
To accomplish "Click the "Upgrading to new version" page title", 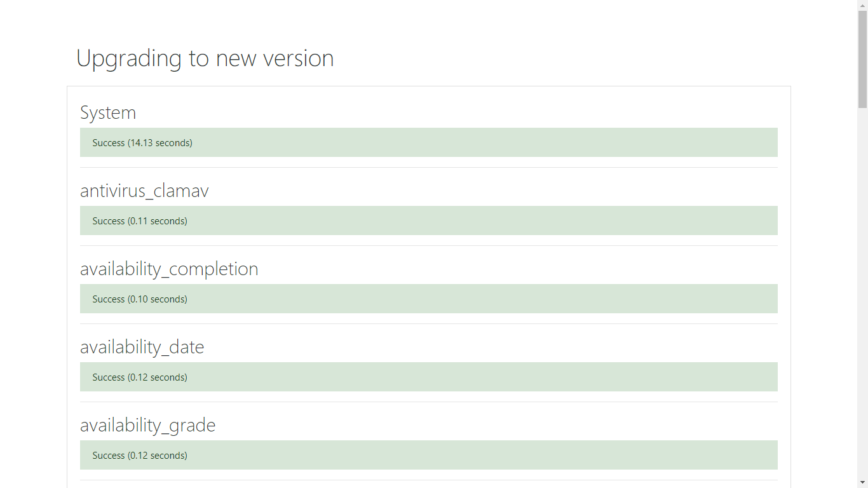I will (x=205, y=58).
